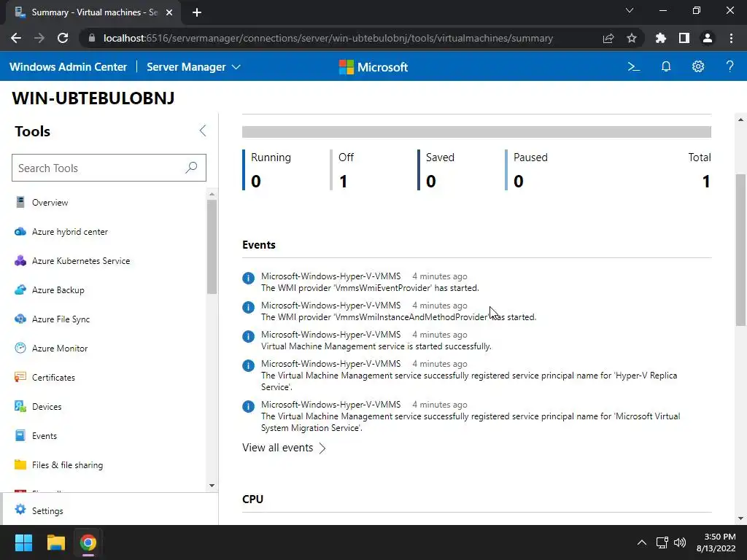This screenshot has height=560, width=747.
Task: Open the Overview tool
Action: [x=50, y=203]
